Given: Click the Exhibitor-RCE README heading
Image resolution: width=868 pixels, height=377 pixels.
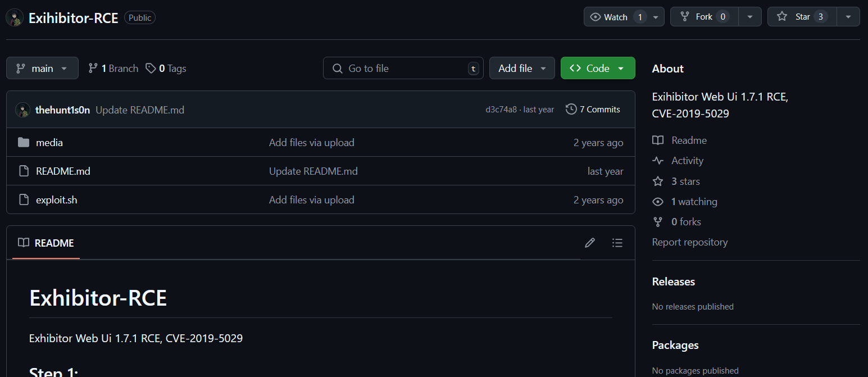Looking at the screenshot, I should 98,298.
